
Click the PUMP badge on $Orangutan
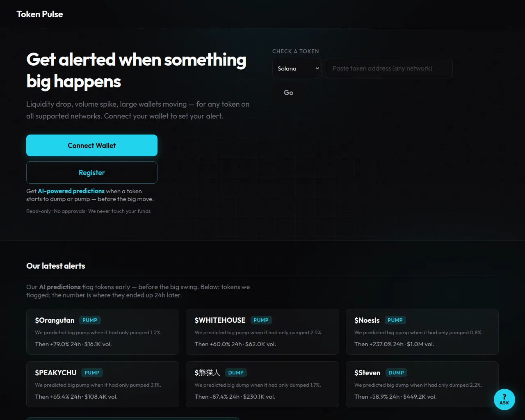tap(90, 320)
